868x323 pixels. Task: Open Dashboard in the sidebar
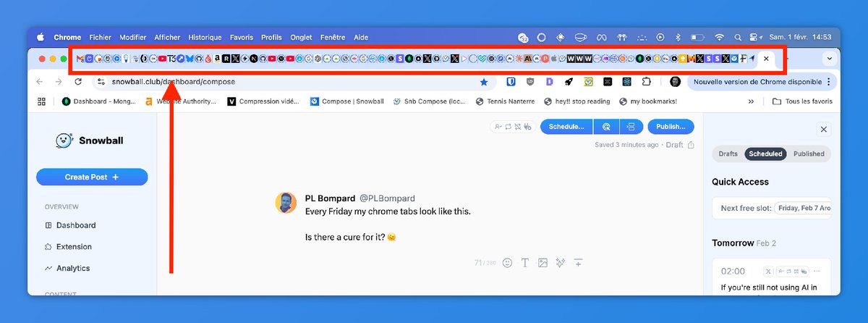click(x=71, y=225)
